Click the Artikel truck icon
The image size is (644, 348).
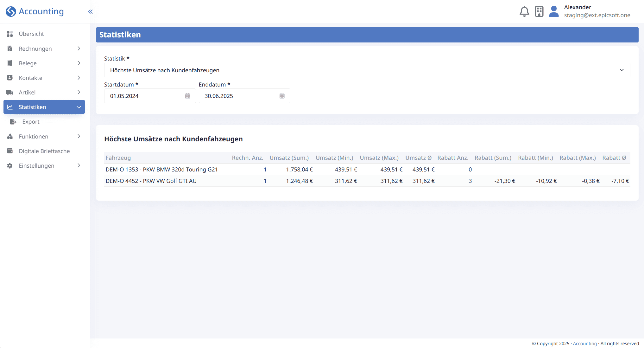[x=10, y=92]
